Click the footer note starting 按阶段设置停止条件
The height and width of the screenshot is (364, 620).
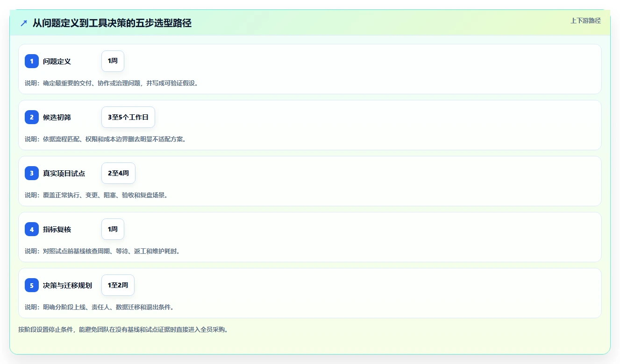(x=123, y=329)
